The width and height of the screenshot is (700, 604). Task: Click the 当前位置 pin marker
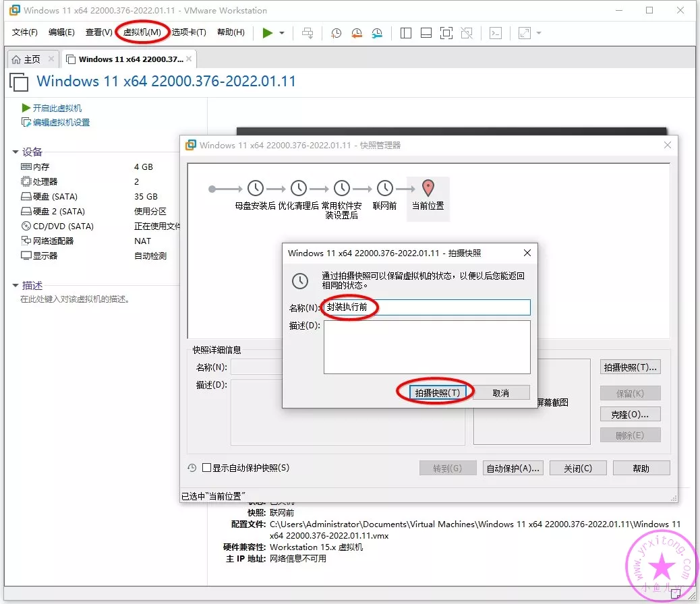428,188
